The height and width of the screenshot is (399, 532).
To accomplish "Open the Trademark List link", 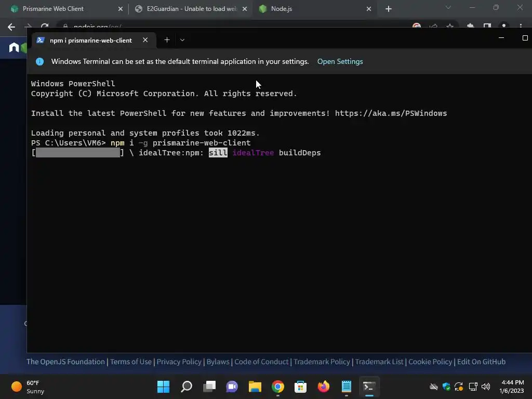I will point(379,362).
